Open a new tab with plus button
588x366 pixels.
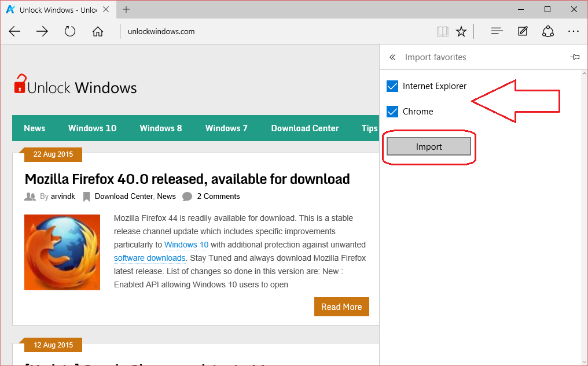coord(126,9)
